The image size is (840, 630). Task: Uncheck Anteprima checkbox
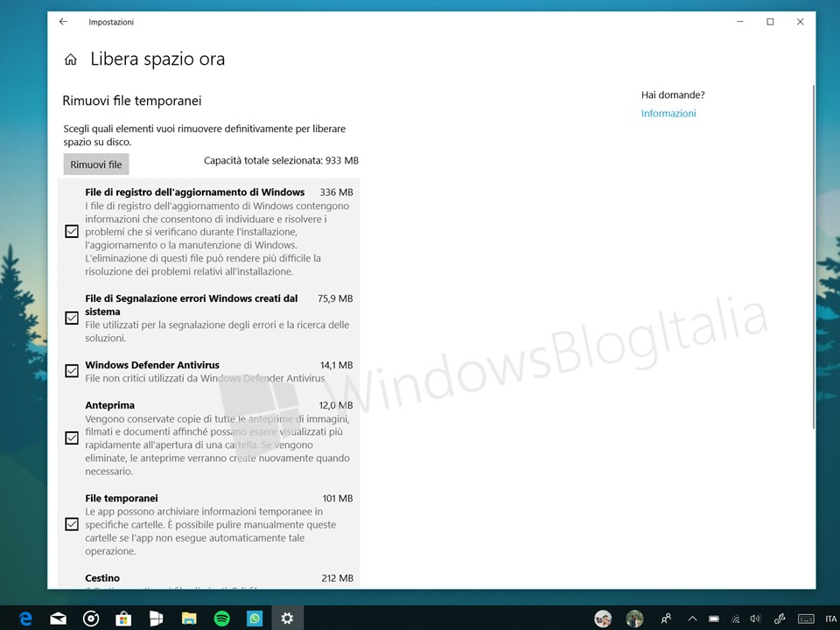click(71, 438)
